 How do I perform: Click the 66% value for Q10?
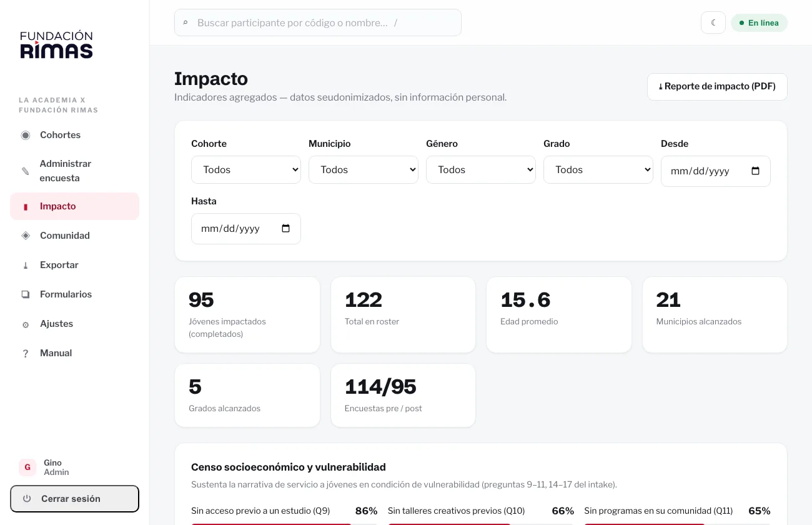coord(563,511)
